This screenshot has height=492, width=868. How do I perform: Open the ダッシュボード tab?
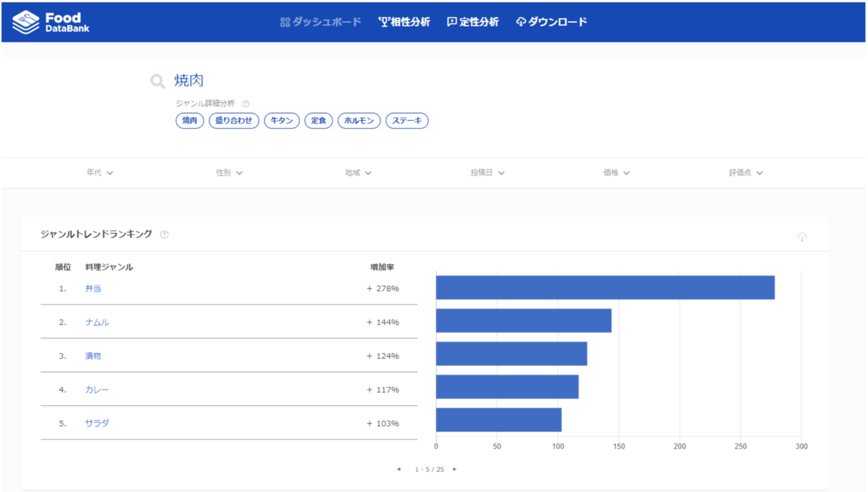tap(321, 22)
